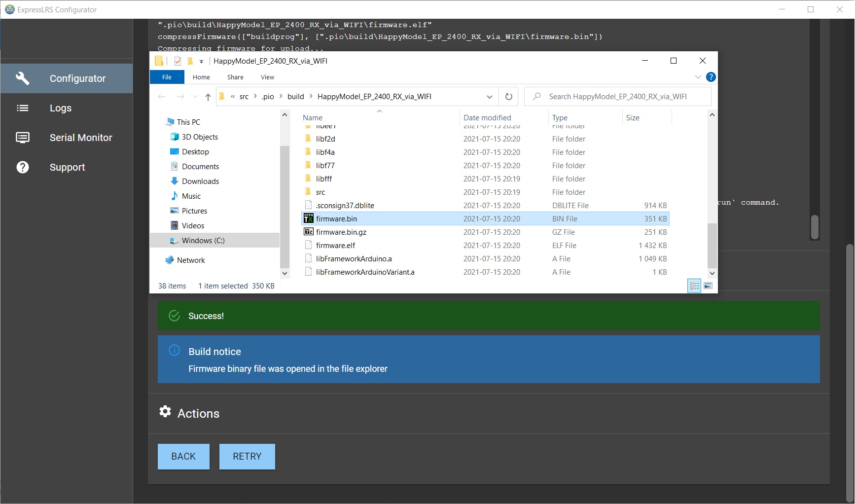Select the libf77 folder
The width and height of the screenshot is (855, 504).
click(485, 165)
